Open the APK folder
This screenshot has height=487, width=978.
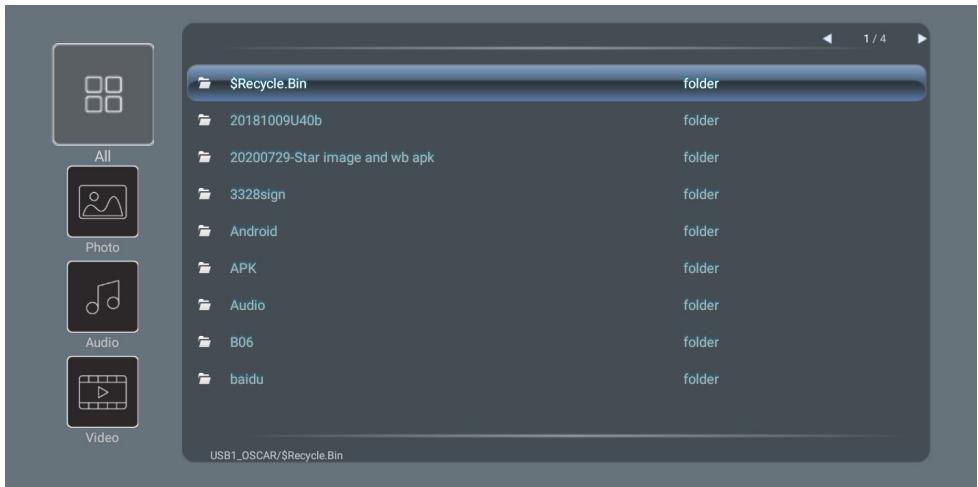point(556,268)
